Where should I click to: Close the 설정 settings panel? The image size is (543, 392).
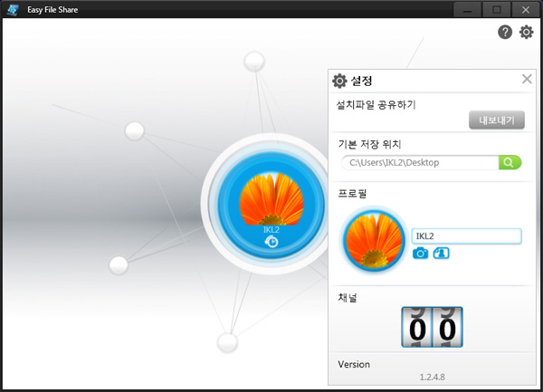point(527,79)
